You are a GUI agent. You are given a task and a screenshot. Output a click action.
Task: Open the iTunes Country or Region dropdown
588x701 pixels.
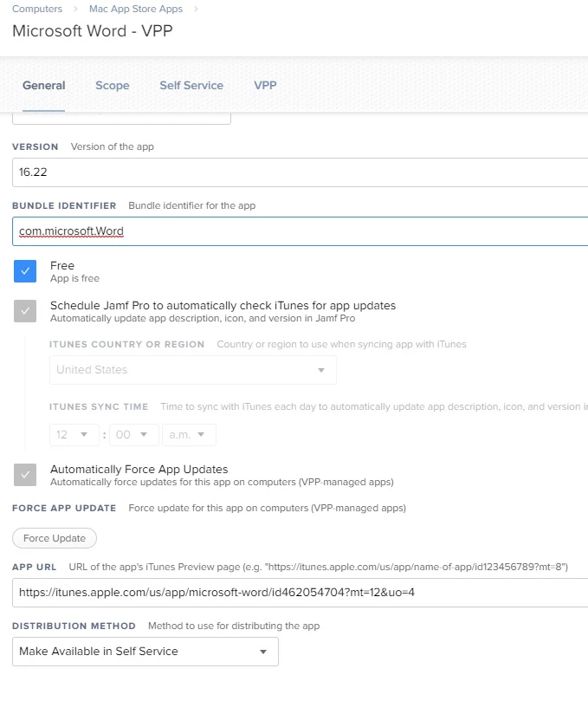193,370
